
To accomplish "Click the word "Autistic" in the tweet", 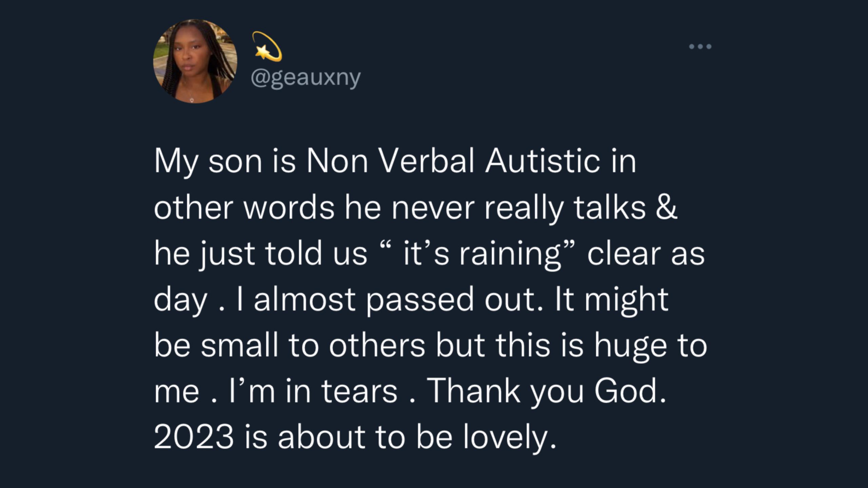I will (542, 161).
